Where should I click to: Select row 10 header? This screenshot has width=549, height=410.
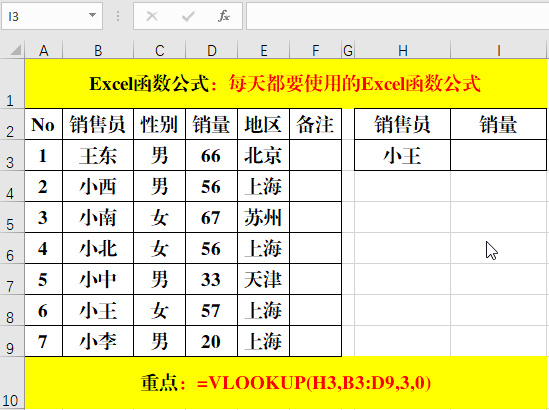point(12,383)
